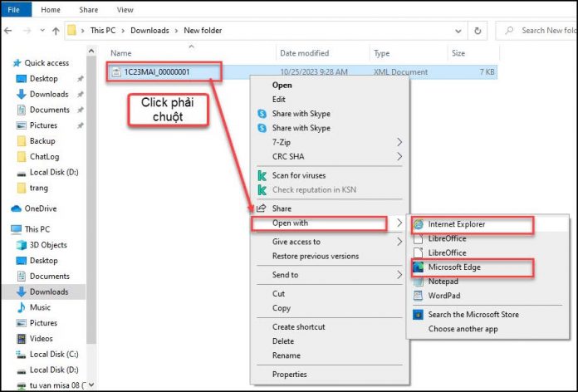Click Downloads in the address breadcrumb
This screenshot has width=578, height=392.
pyautogui.click(x=149, y=31)
